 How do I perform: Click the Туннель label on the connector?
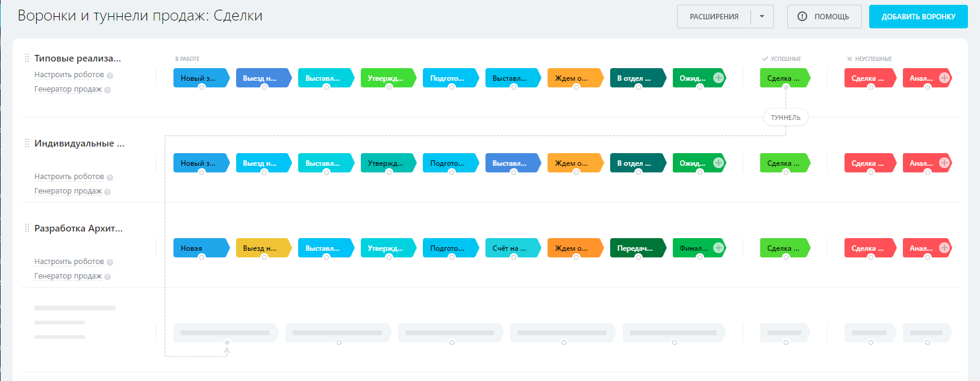coord(785,118)
